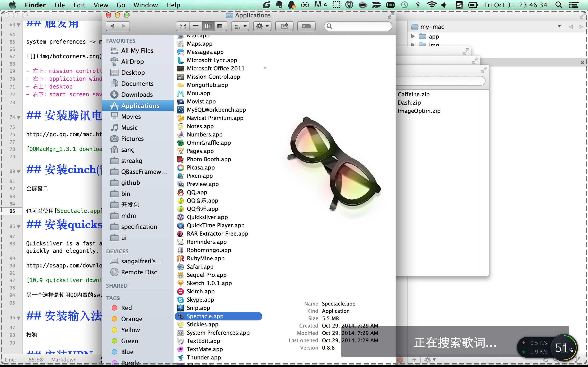Select Quicksilver.app in the file list

click(x=207, y=217)
